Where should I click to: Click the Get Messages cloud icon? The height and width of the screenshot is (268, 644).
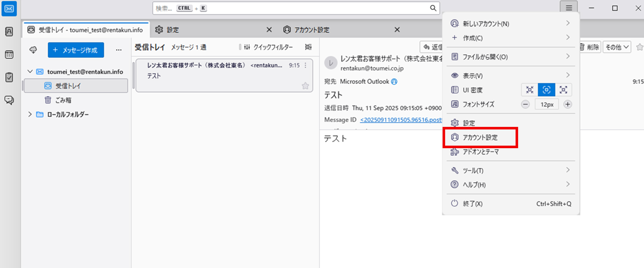tap(33, 50)
